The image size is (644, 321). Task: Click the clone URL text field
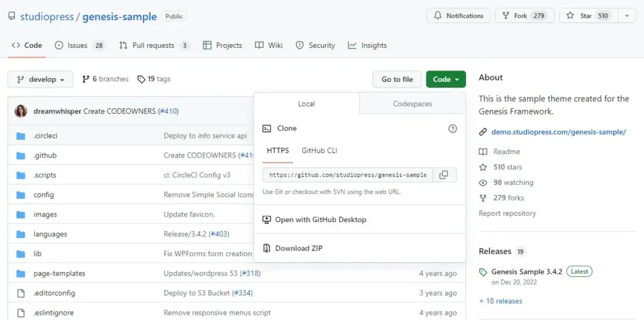[x=347, y=175]
